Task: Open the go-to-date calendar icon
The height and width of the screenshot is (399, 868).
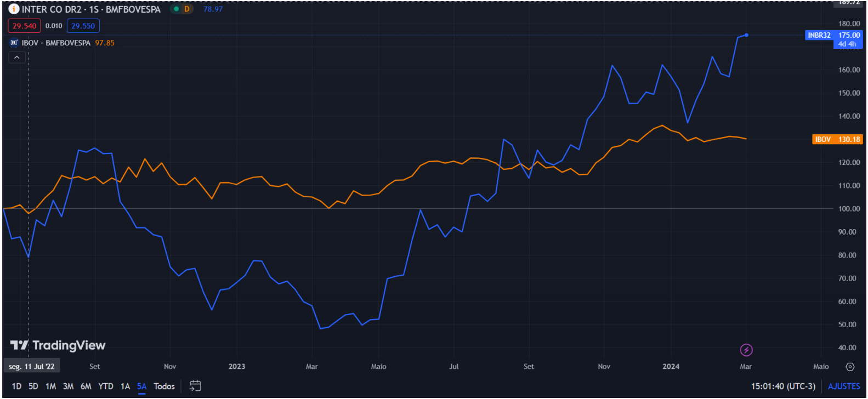Action: 195,386
